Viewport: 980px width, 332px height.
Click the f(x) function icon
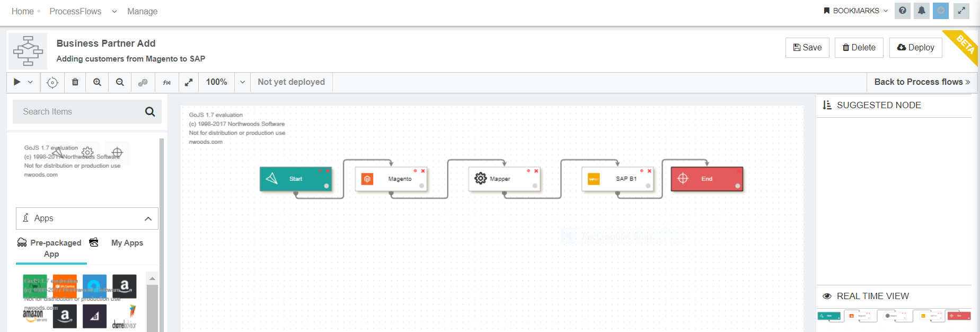[x=166, y=82]
